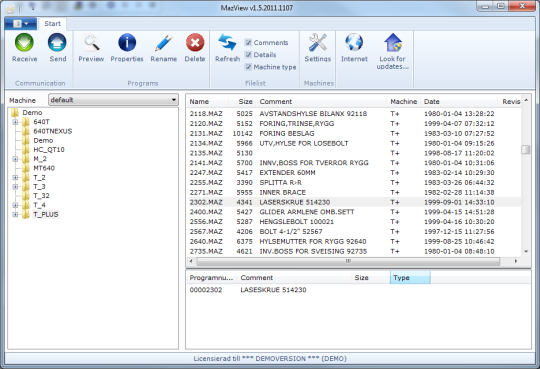Select the Demo subfolder in tree

point(43,141)
